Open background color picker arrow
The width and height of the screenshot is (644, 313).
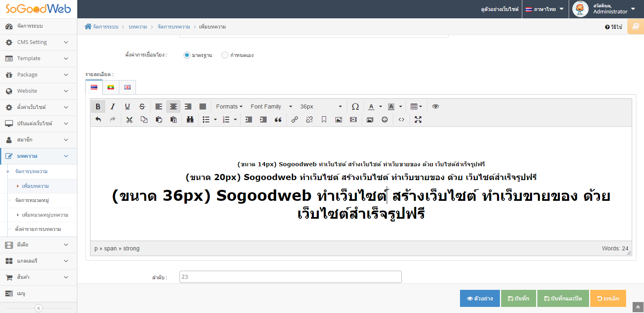pyautogui.click(x=401, y=107)
